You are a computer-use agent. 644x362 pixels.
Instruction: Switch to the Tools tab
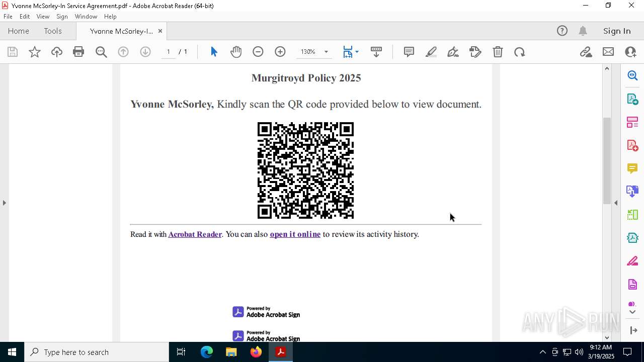click(53, 31)
